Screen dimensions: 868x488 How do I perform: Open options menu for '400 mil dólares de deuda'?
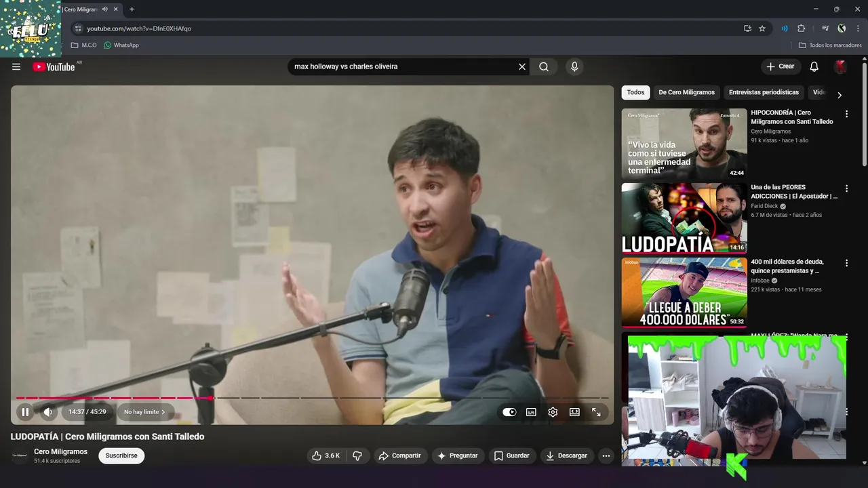pyautogui.click(x=846, y=263)
